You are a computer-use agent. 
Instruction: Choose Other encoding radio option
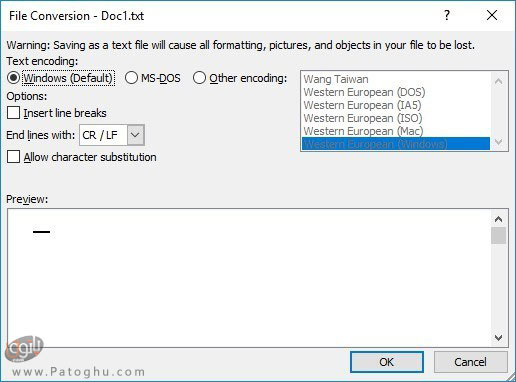(199, 78)
